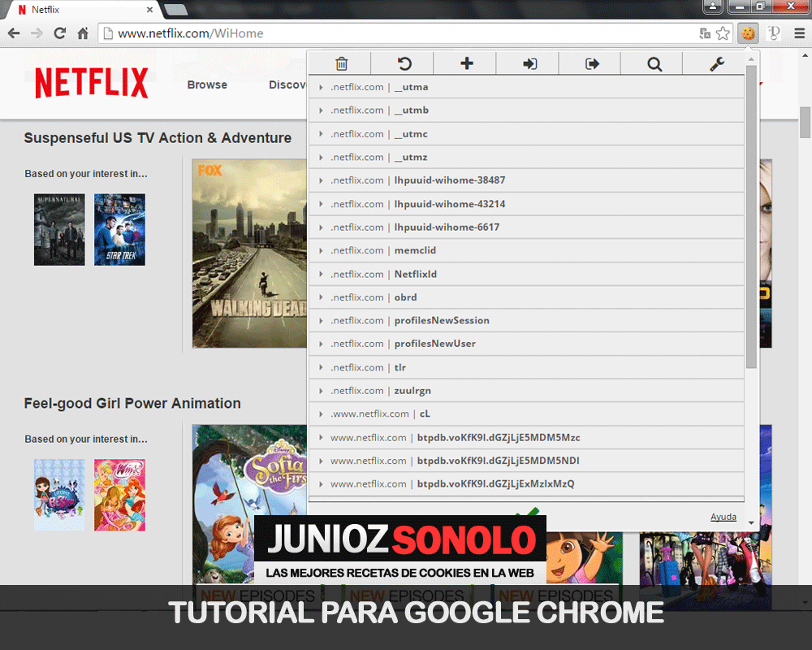
Task: Expand lhpuuid-wihome-38487 cookie
Action: [x=527, y=180]
